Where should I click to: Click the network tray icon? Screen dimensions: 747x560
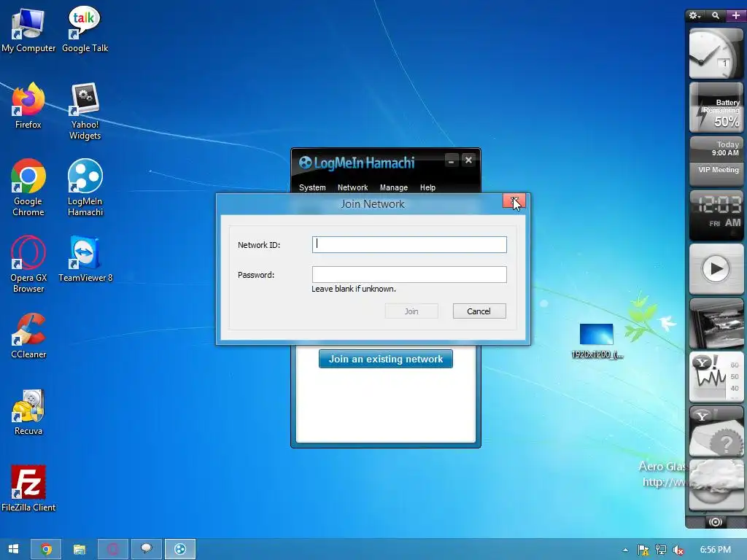coord(661,550)
